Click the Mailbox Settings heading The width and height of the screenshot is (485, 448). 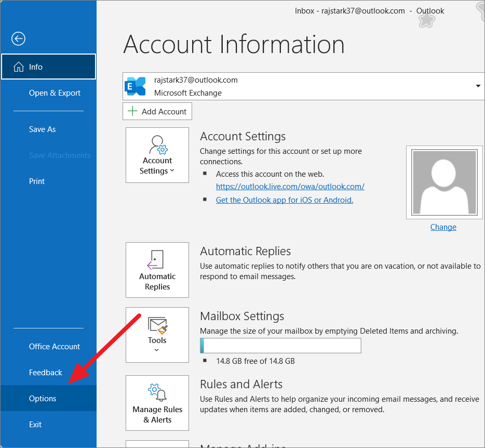tap(242, 316)
